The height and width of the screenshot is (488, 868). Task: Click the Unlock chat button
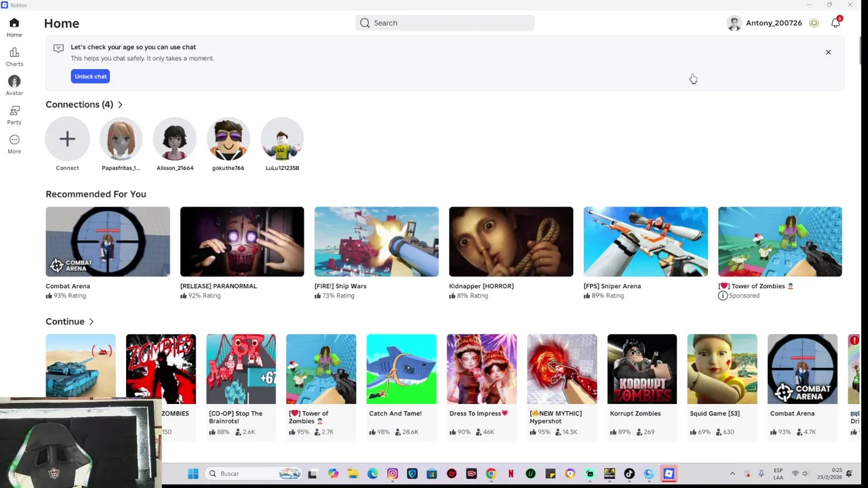90,77
